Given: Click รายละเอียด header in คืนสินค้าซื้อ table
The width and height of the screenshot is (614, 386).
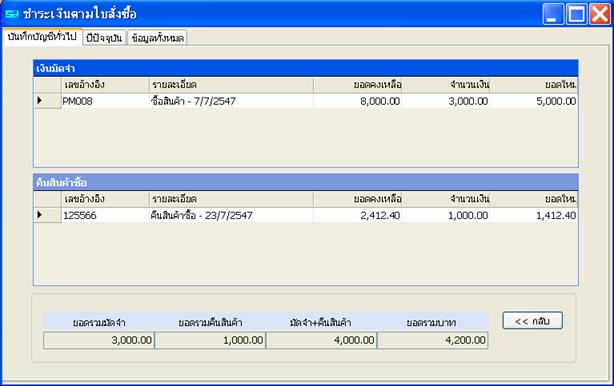Looking at the screenshot, I should pyautogui.click(x=231, y=199).
